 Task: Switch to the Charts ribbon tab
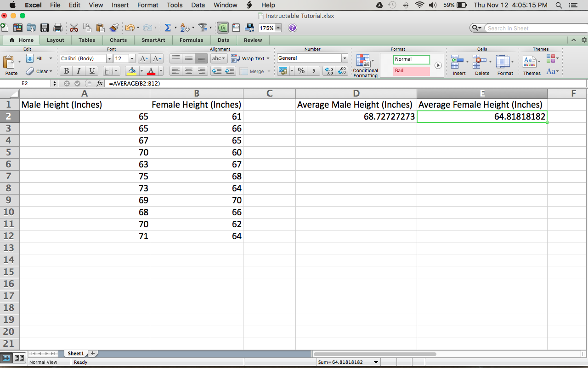[x=119, y=40]
